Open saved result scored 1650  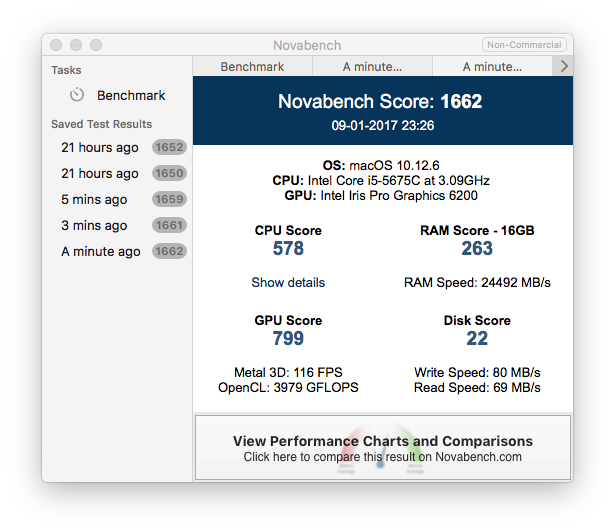pyautogui.click(x=117, y=173)
